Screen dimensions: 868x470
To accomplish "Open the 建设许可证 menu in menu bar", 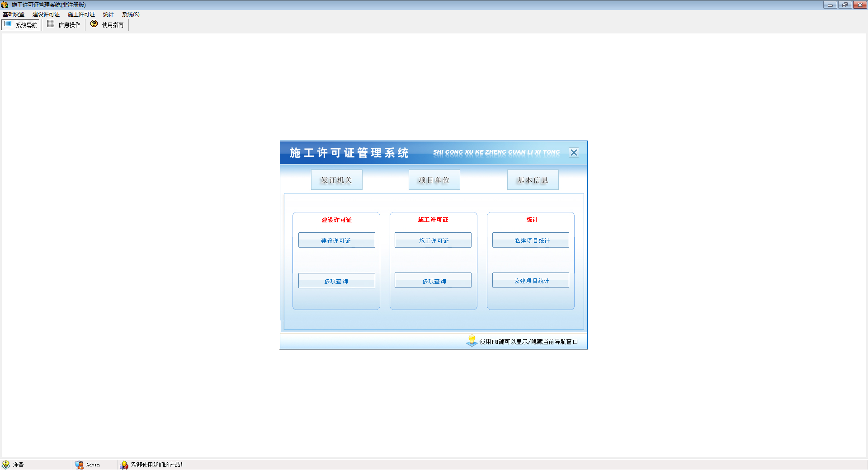I will (x=46, y=14).
